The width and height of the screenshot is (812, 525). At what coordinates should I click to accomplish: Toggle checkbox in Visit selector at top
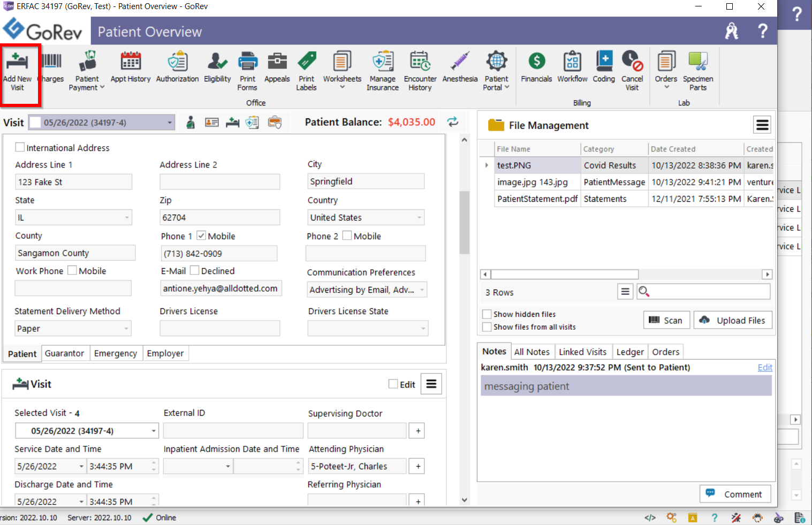(x=35, y=122)
